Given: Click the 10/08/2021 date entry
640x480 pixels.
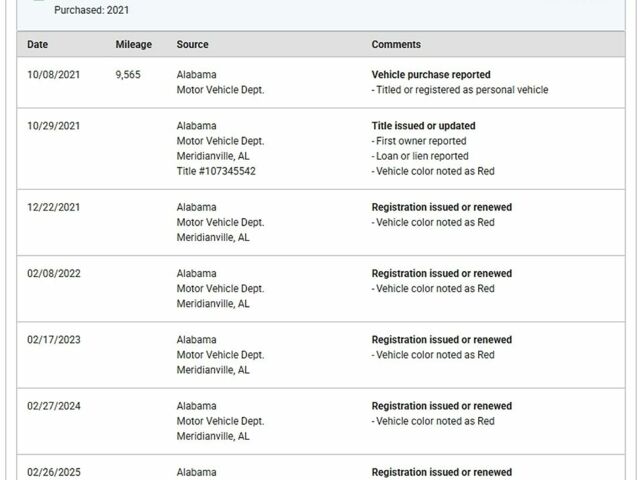Looking at the screenshot, I should (x=53, y=75).
